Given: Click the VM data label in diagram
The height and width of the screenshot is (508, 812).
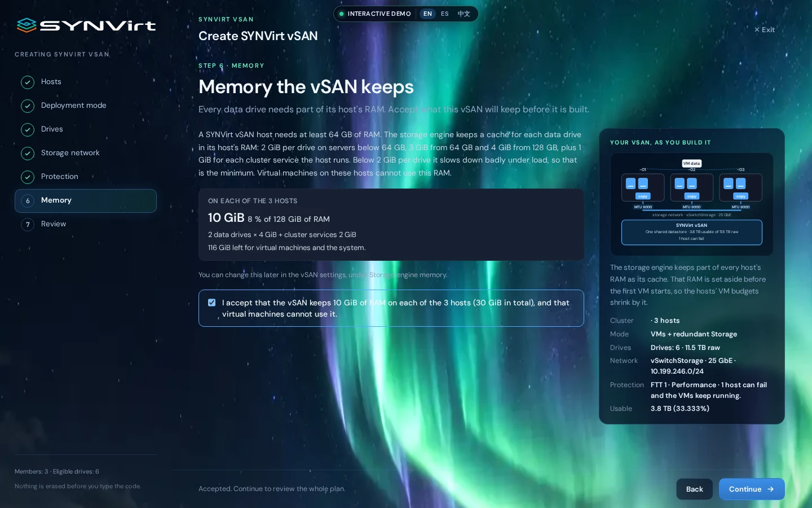Looking at the screenshot, I should [x=692, y=163].
